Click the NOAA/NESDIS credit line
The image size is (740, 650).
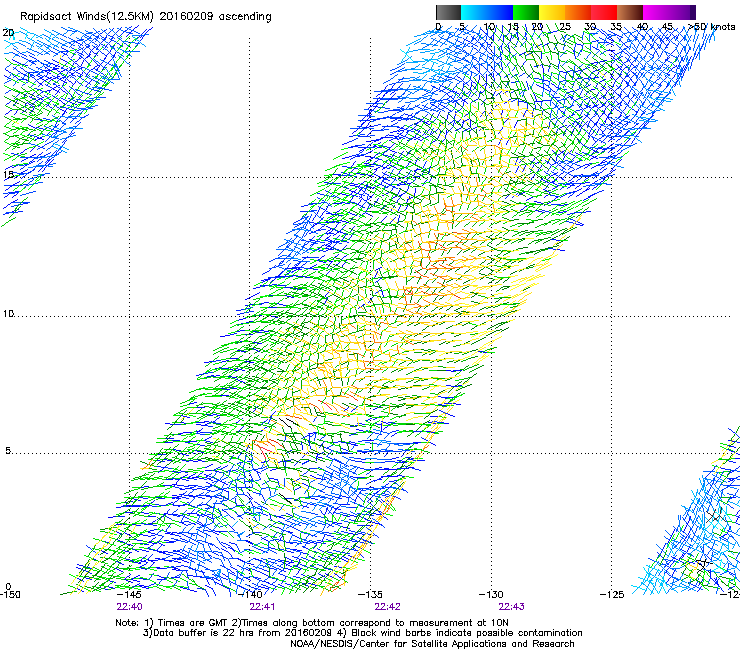pyautogui.click(x=432, y=644)
